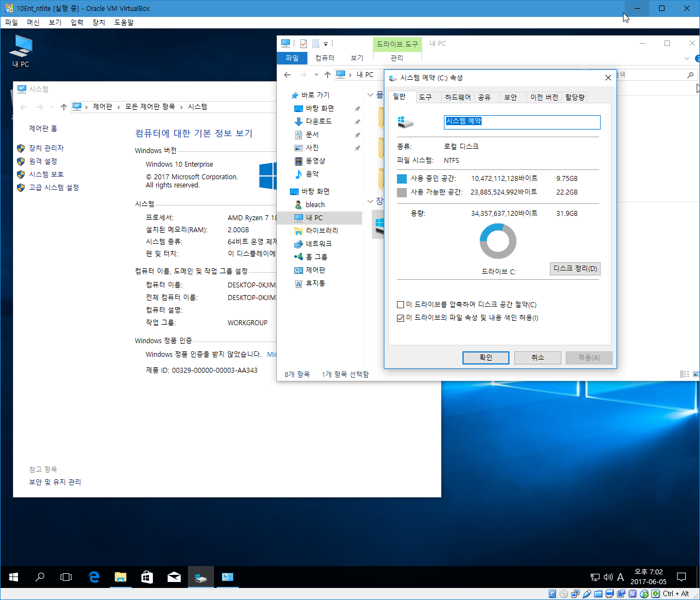
Task: Open Task View from taskbar
Action: [66, 577]
